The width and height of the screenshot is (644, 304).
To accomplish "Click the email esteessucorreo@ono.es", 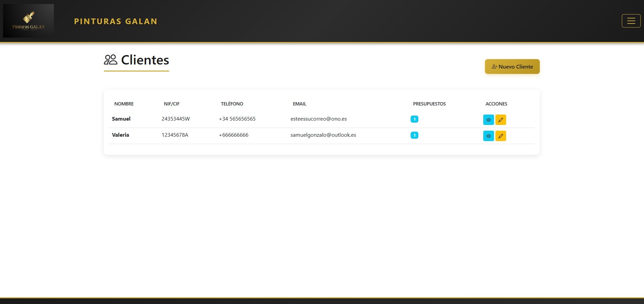I will (x=318, y=119).
